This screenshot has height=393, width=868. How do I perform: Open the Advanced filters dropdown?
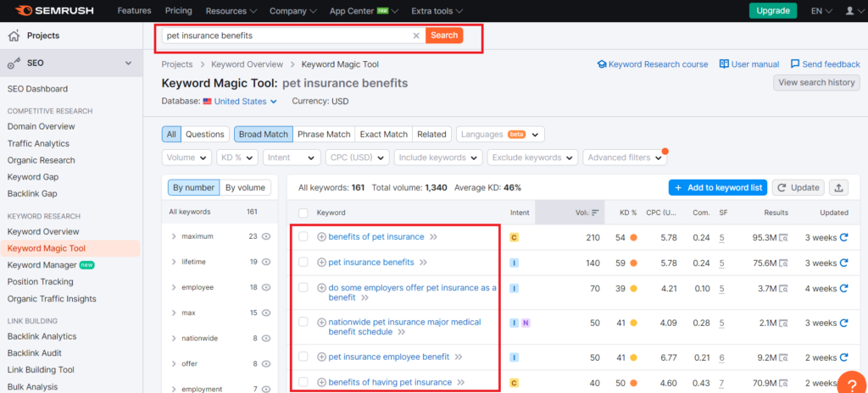(625, 158)
